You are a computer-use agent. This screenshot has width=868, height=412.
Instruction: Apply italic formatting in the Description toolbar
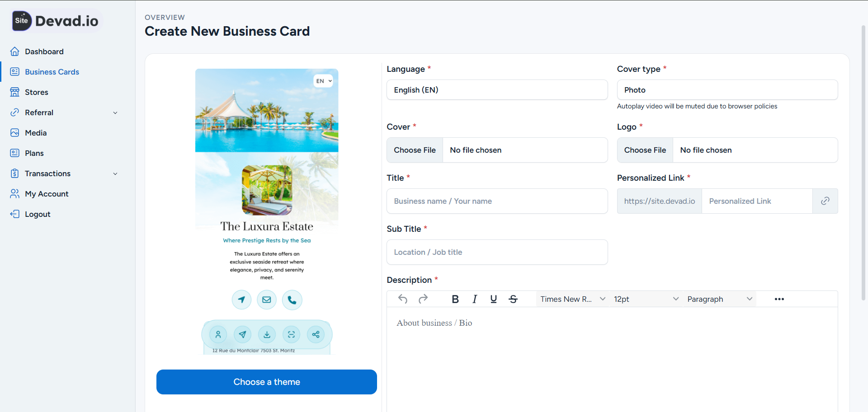click(x=474, y=299)
